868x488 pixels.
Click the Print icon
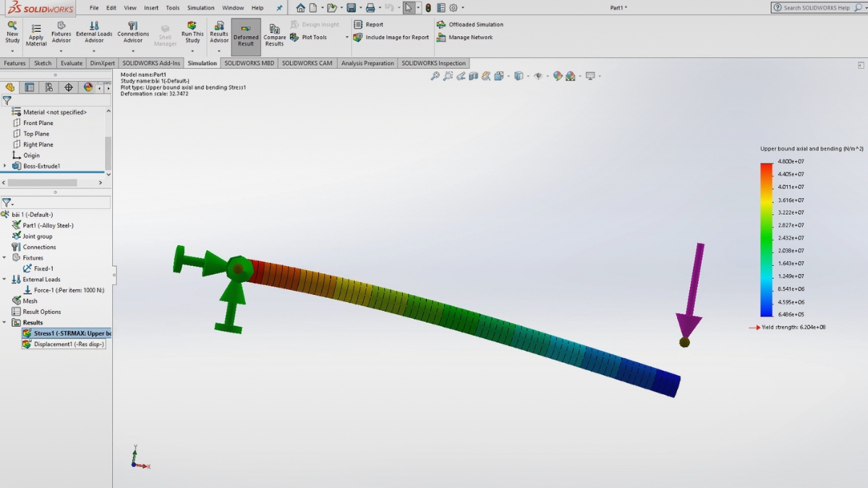point(370,8)
